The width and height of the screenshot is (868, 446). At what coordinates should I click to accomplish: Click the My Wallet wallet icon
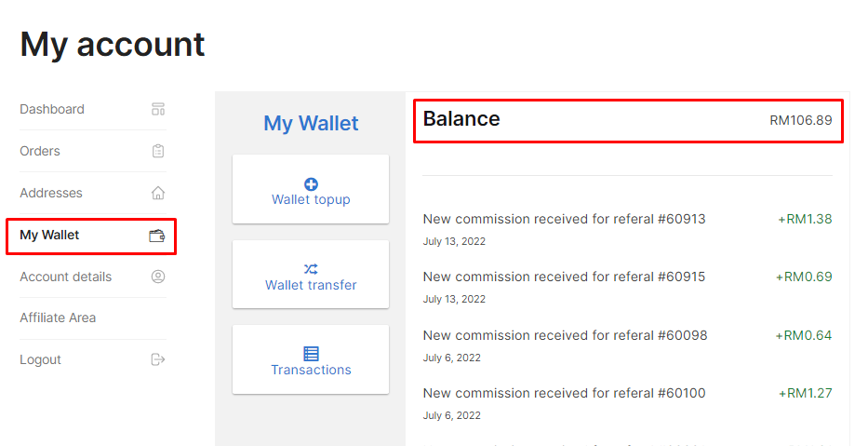coord(157,236)
